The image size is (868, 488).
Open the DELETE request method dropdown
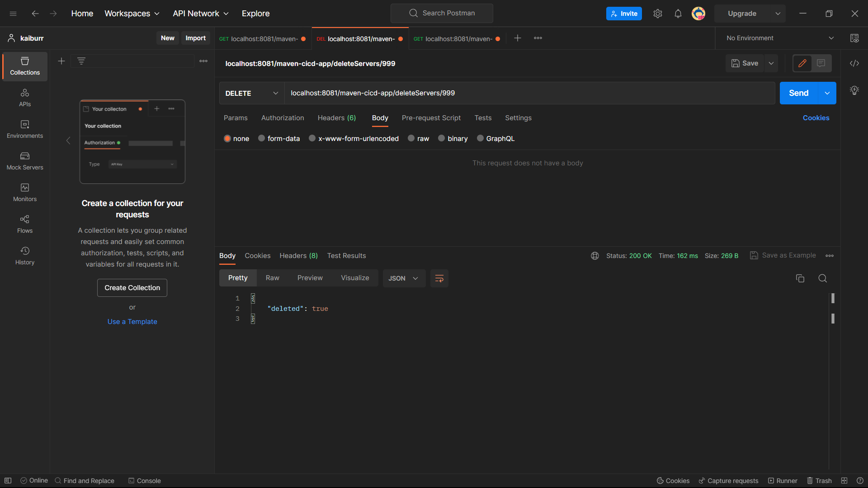251,93
